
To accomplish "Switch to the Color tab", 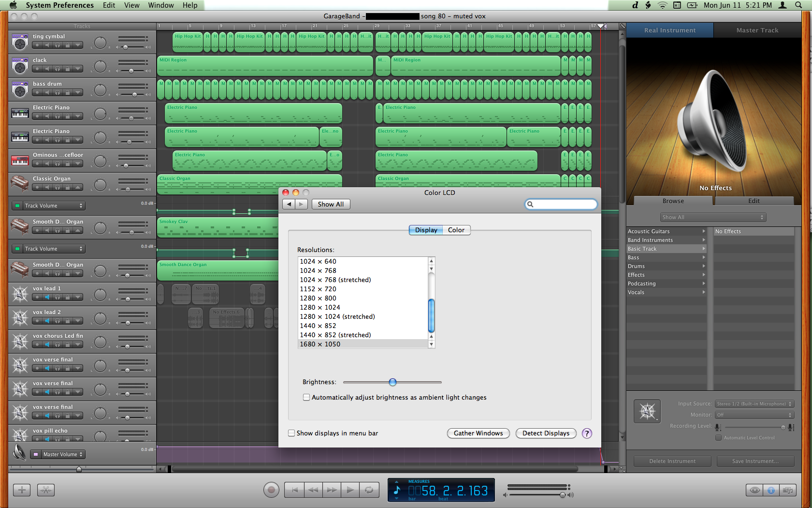I will click(x=456, y=230).
